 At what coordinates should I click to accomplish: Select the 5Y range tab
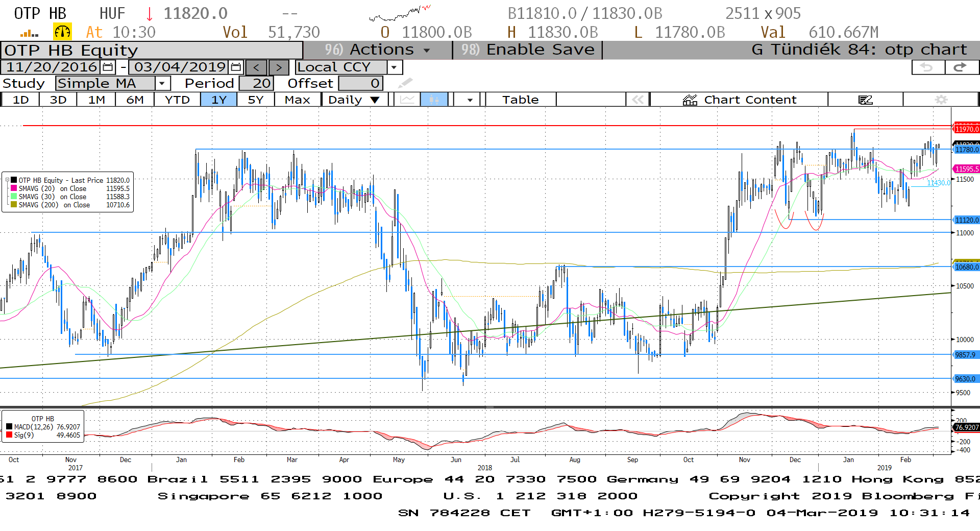(x=256, y=100)
